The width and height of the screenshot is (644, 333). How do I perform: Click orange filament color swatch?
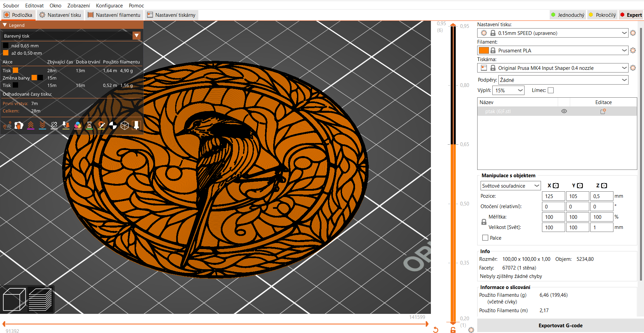point(484,50)
